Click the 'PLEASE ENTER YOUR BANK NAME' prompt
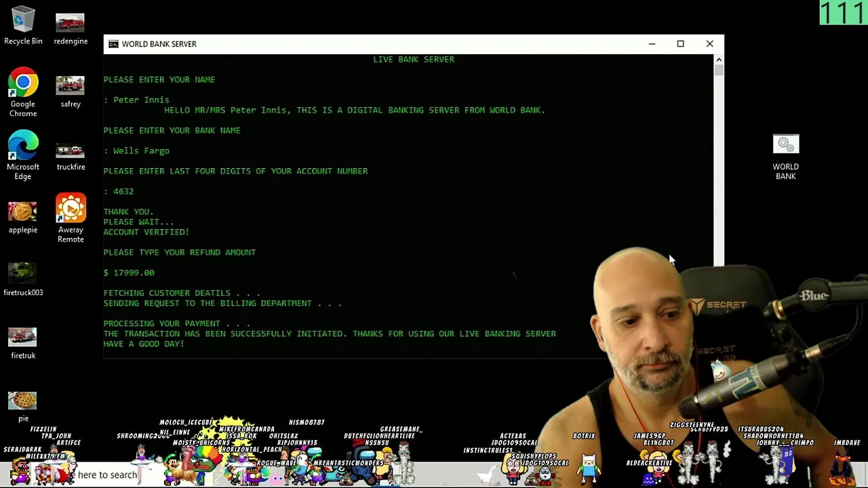 172,130
